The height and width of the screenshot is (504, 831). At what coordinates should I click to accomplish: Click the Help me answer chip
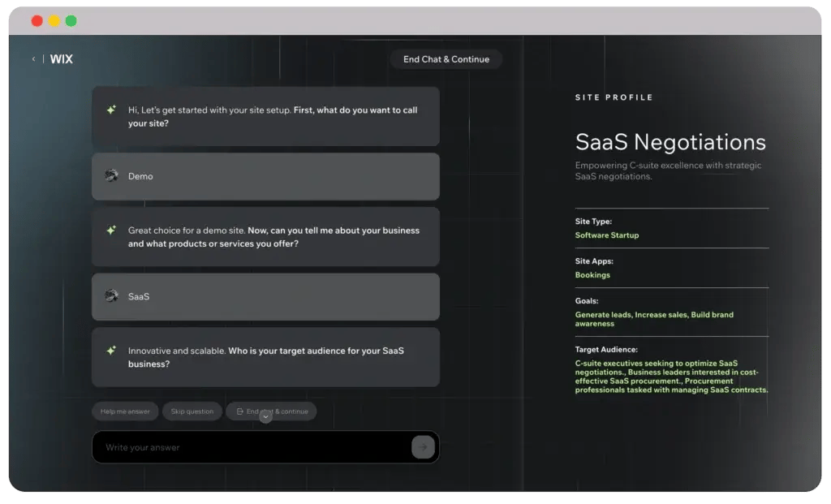pos(125,411)
